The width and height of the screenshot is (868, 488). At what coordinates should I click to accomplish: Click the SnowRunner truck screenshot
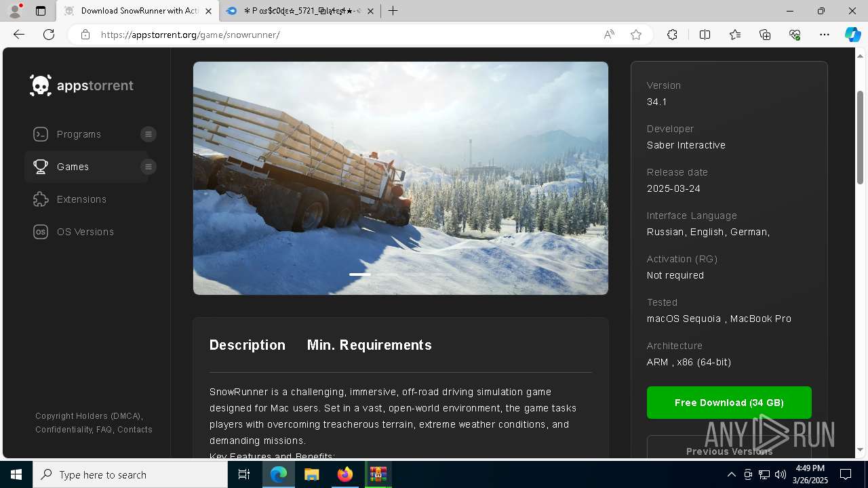(x=401, y=178)
